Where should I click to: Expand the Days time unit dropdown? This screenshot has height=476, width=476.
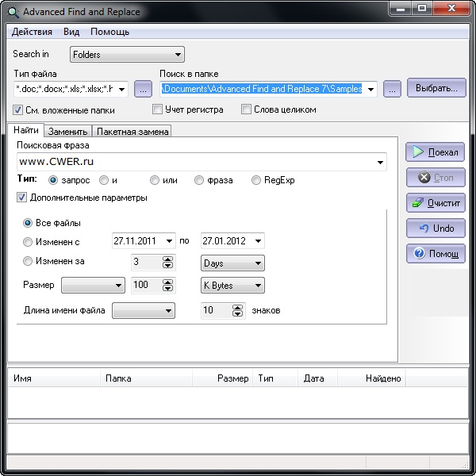(x=232, y=263)
